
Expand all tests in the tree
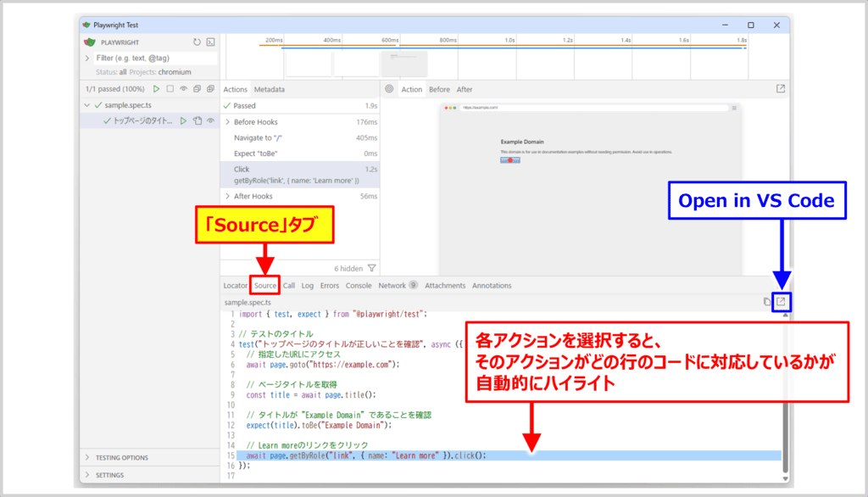[210, 89]
